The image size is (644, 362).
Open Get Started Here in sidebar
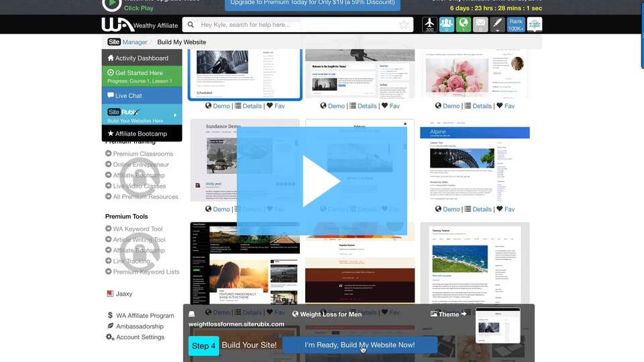coord(142,76)
